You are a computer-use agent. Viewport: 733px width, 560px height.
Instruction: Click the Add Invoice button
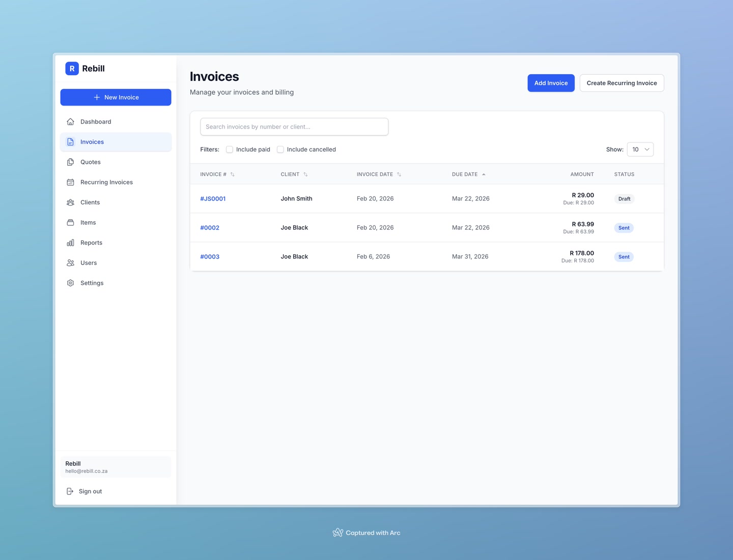point(551,83)
